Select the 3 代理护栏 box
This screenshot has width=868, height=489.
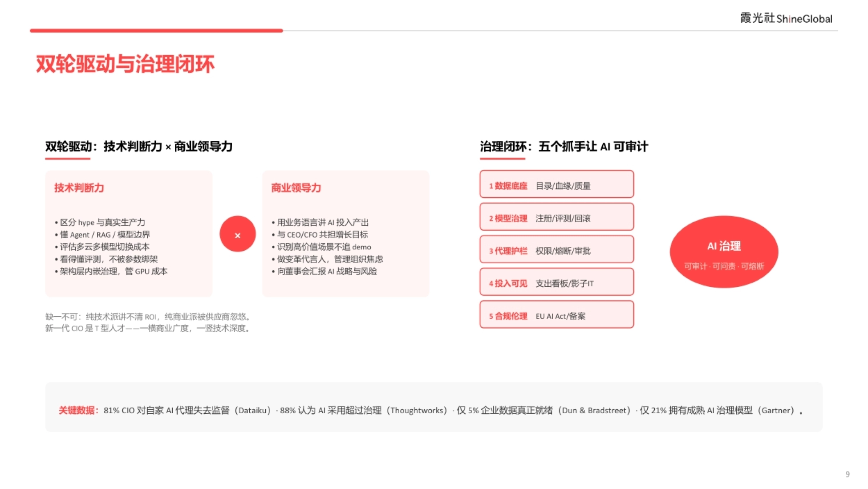[556, 249]
